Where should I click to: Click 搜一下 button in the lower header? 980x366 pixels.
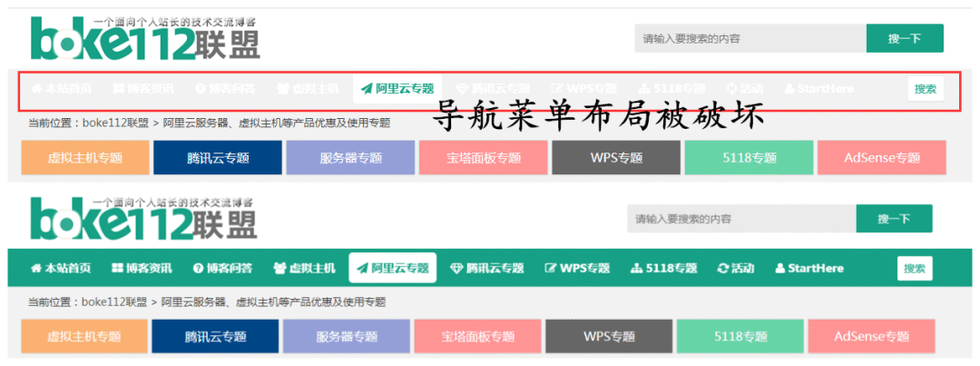(894, 218)
